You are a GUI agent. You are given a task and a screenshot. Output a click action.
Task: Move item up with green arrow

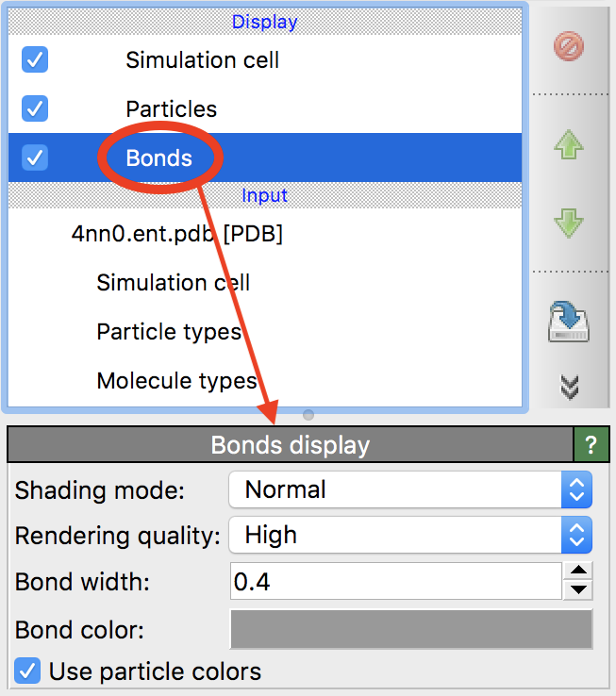point(569,145)
